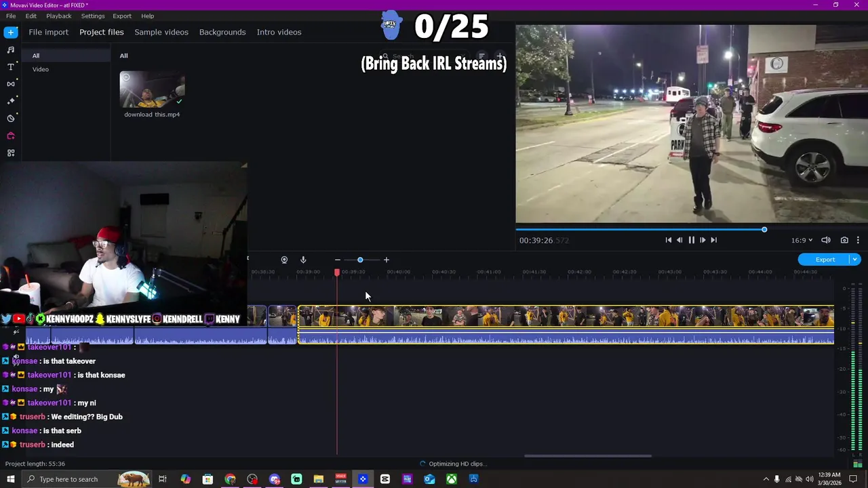The image size is (868, 488).
Task: Open the Sounds music-note tab
Action: click(11, 49)
